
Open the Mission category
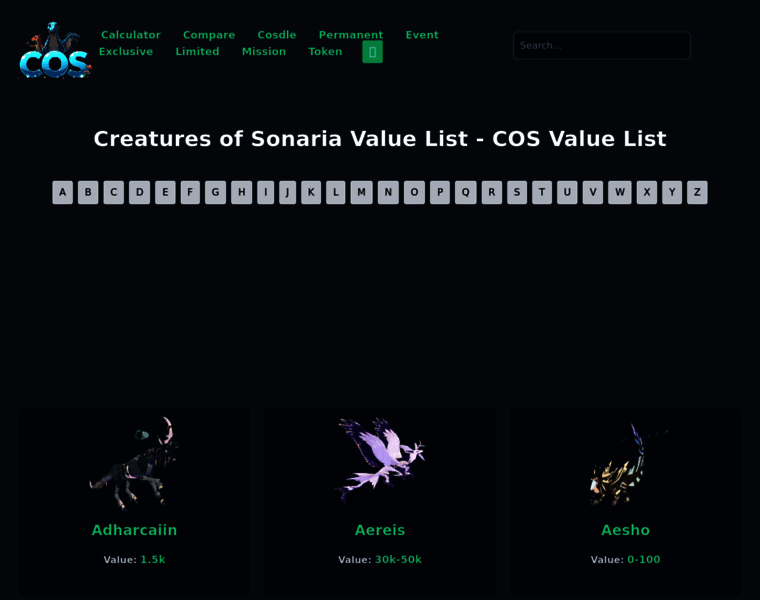click(x=264, y=51)
